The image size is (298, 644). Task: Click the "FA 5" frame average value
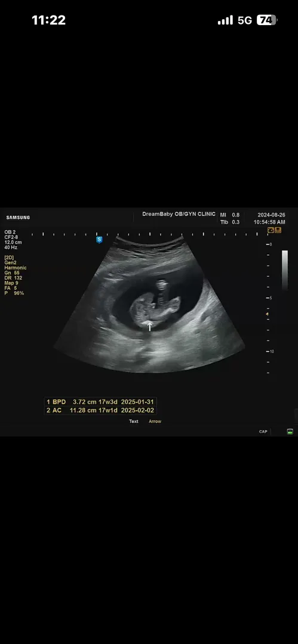click(x=11, y=289)
